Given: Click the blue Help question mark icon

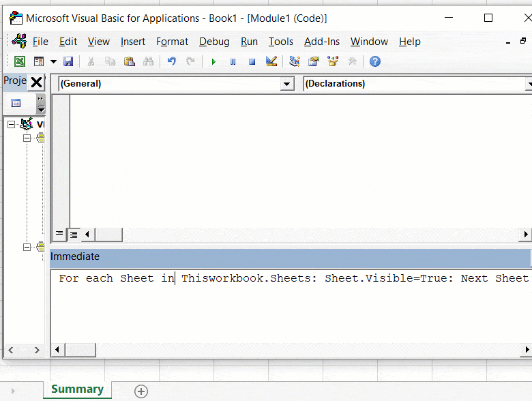Looking at the screenshot, I should (x=375, y=61).
